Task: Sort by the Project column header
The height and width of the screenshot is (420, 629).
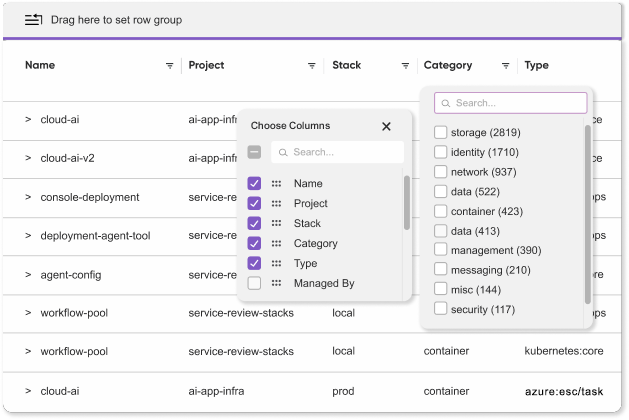Action: (x=206, y=65)
